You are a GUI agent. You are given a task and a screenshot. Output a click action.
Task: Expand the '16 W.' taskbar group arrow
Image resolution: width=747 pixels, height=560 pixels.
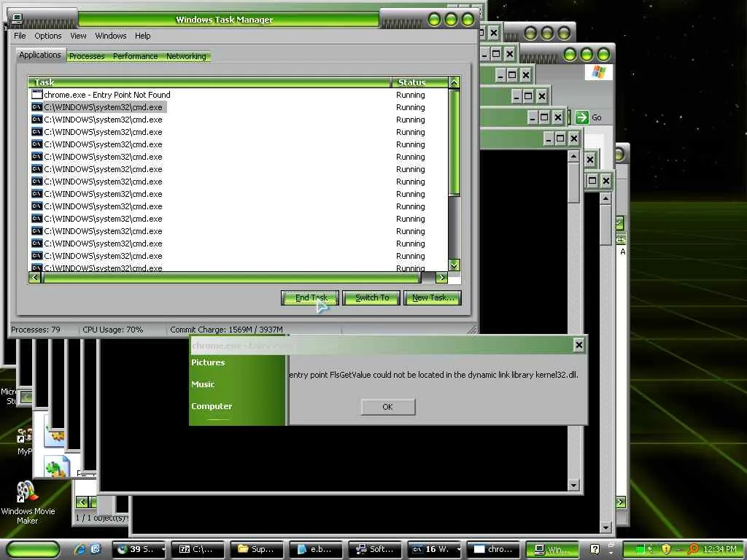[459, 550]
